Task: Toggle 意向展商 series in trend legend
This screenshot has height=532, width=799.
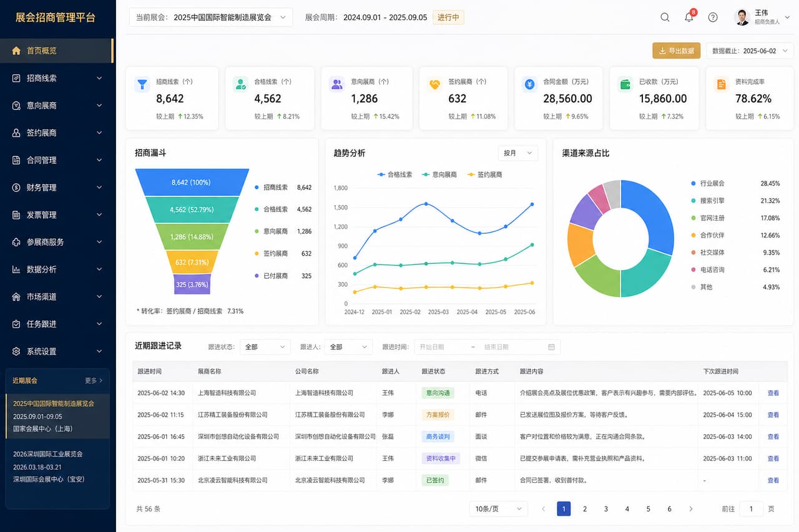Action: click(x=439, y=175)
